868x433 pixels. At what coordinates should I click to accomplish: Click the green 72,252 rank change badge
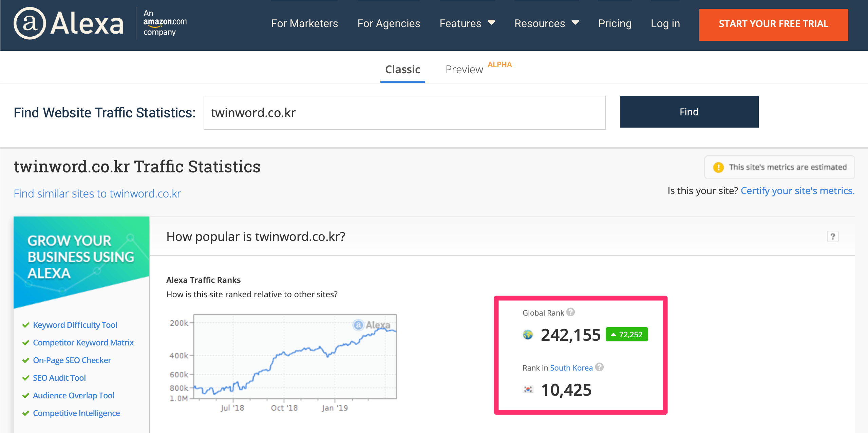point(627,335)
